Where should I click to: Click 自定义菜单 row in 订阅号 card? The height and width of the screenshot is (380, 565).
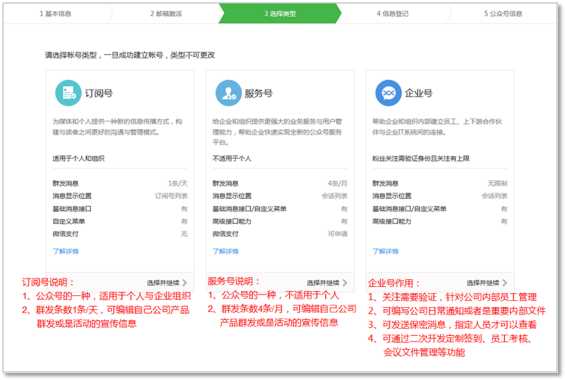[x=120, y=221]
